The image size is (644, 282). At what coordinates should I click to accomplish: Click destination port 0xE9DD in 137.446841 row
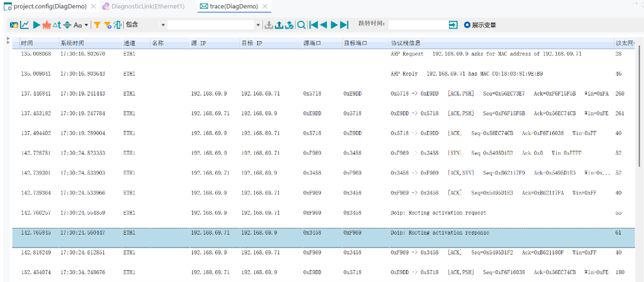(352, 94)
